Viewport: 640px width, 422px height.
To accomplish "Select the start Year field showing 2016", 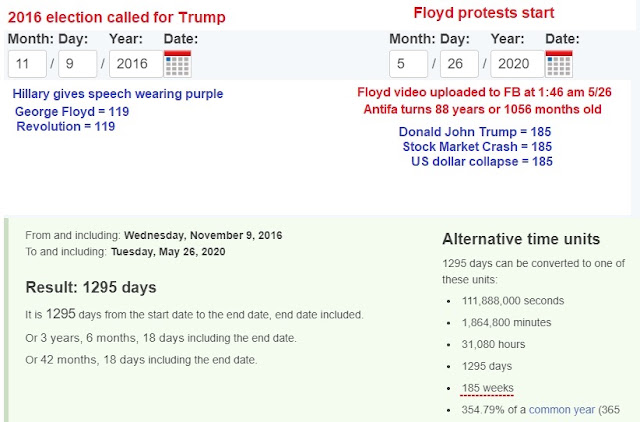I will click(x=136, y=64).
